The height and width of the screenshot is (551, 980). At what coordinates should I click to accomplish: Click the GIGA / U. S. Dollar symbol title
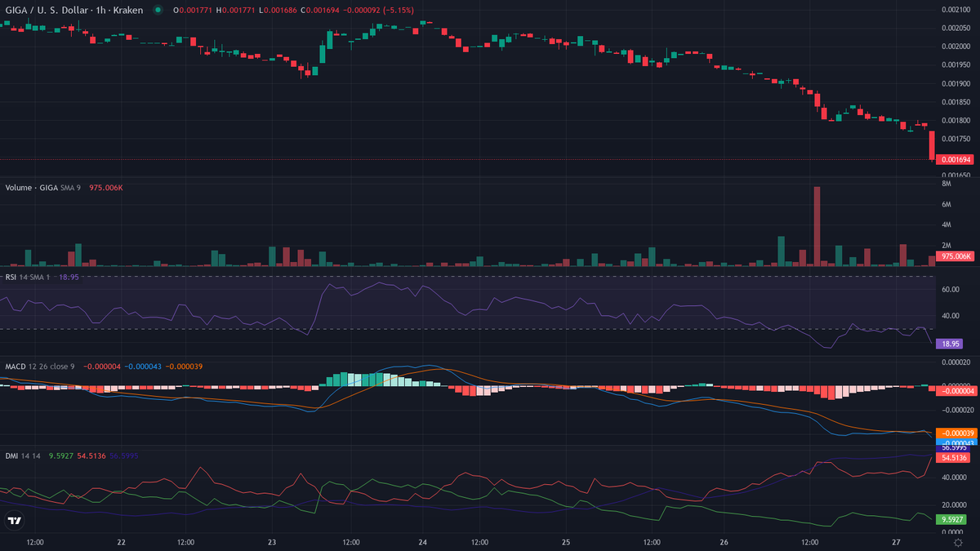[x=73, y=10]
